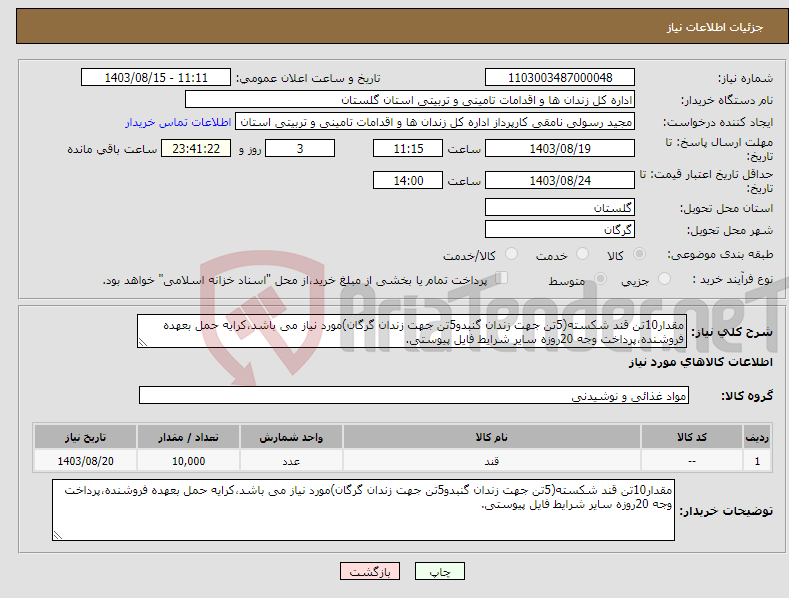Click the تاریخ نیاز column header
The image size is (789, 598).
85,437
